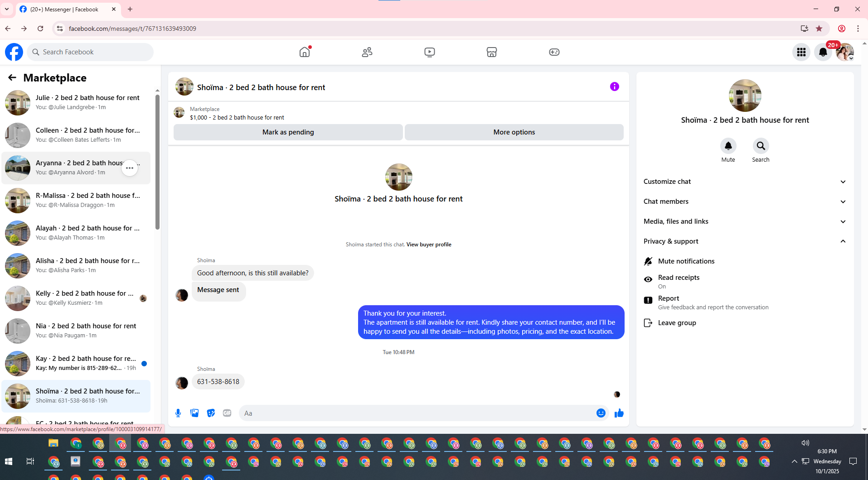Click the Mute bell button in chat details
Screen dimensions: 868x480
728,146
